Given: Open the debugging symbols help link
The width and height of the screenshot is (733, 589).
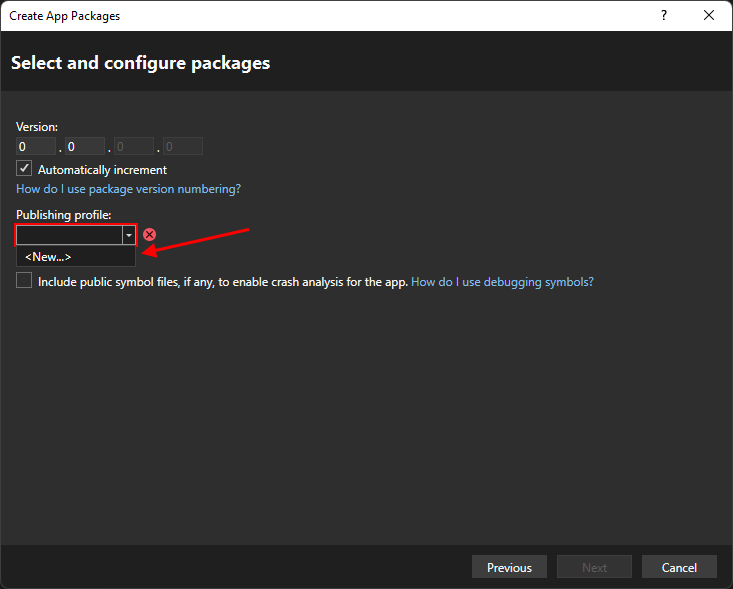Looking at the screenshot, I should (502, 282).
